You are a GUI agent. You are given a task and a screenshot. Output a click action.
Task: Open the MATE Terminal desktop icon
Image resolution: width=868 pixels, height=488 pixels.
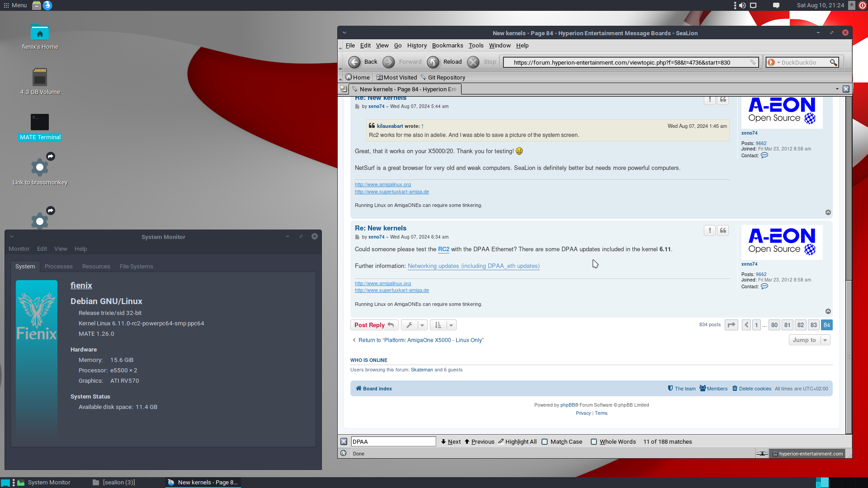(x=40, y=122)
